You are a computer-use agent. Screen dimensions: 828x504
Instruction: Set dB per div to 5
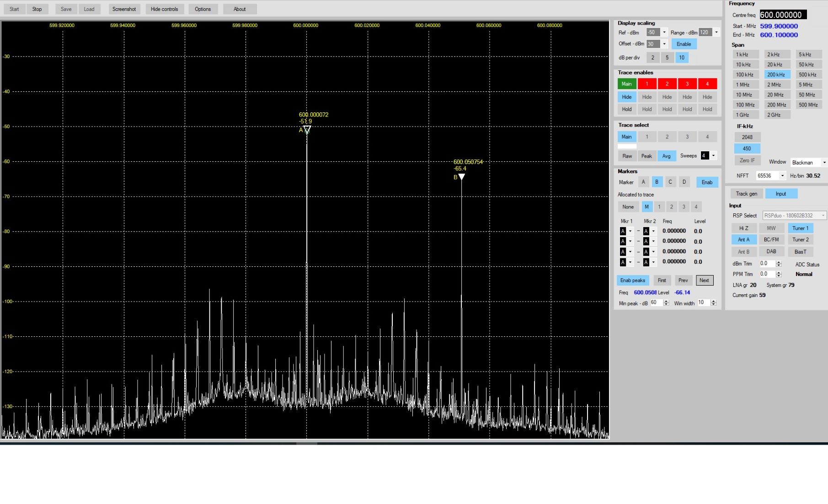pos(667,58)
